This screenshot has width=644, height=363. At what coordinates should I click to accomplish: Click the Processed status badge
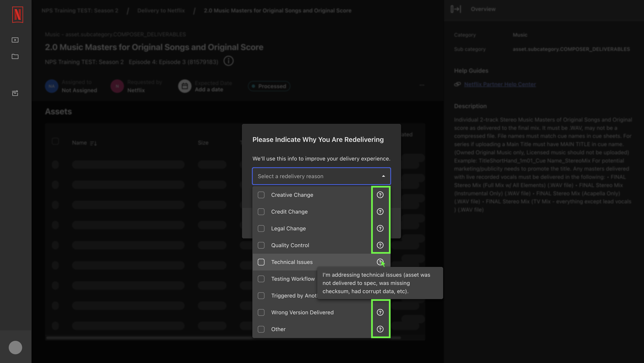[x=269, y=86]
